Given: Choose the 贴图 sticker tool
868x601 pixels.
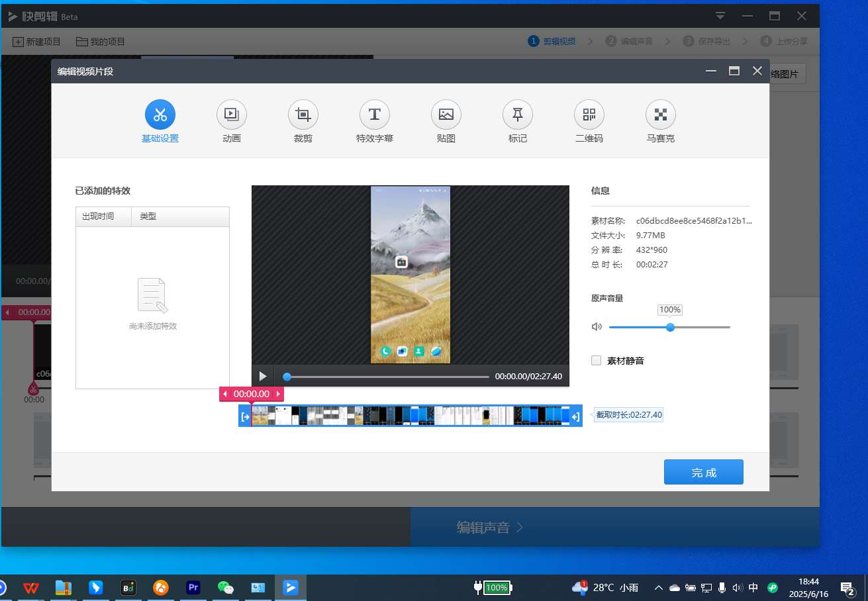Looking at the screenshot, I should tap(446, 115).
